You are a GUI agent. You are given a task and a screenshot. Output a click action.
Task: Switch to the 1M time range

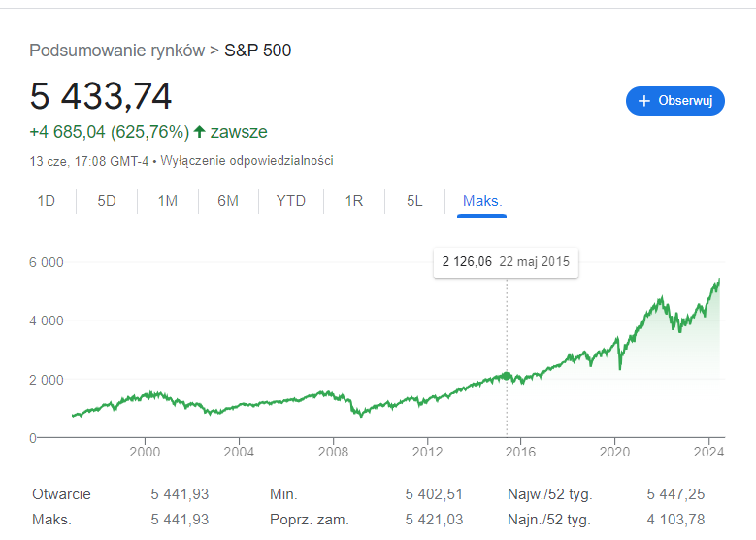pos(167,201)
